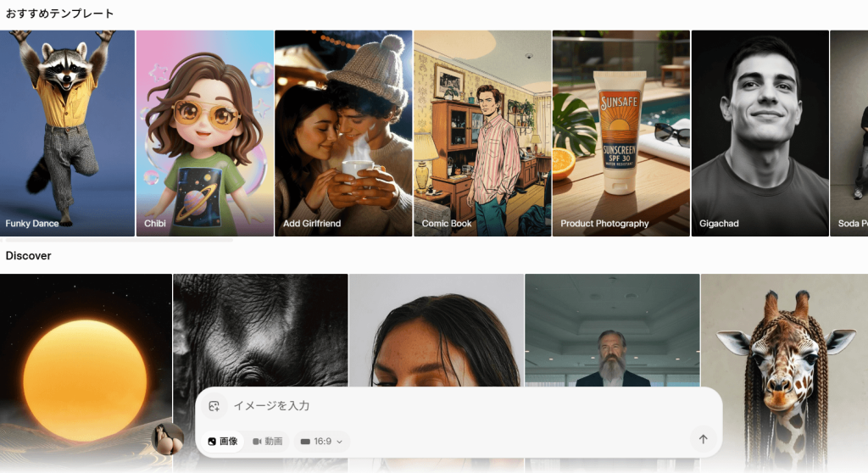Switch to 画像 image mode
The height and width of the screenshot is (473, 868).
tap(223, 442)
